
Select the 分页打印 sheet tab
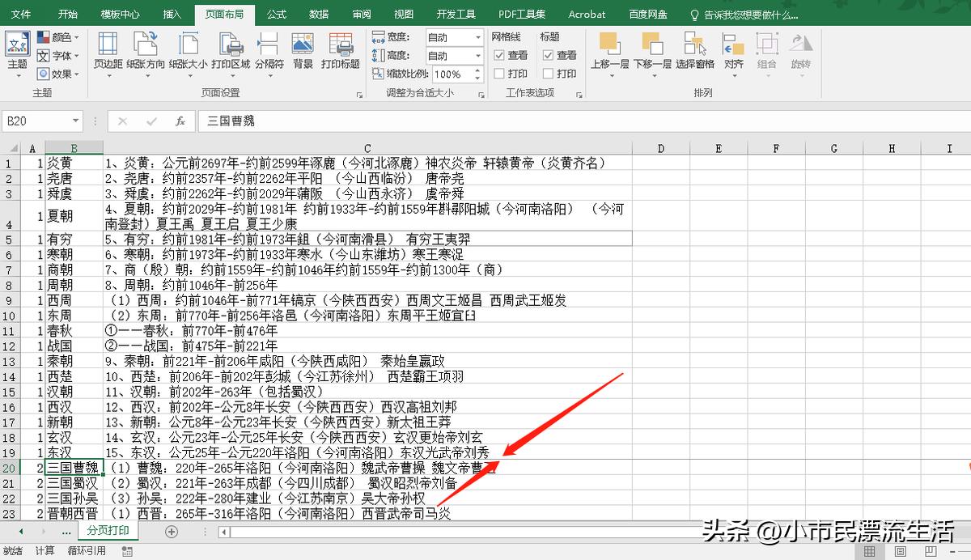(x=108, y=532)
